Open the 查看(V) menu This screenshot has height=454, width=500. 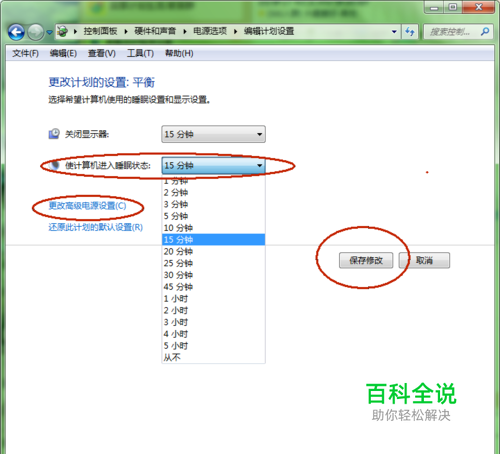pyautogui.click(x=102, y=53)
